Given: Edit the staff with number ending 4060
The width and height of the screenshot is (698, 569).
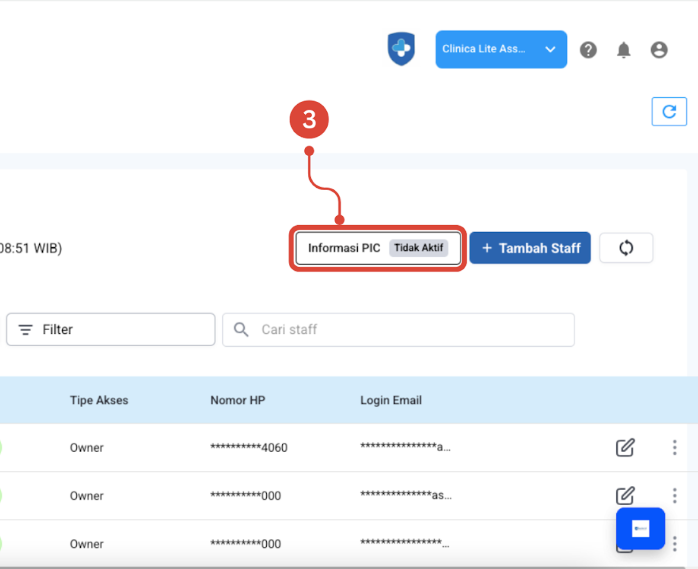Looking at the screenshot, I should pyautogui.click(x=625, y=447).
